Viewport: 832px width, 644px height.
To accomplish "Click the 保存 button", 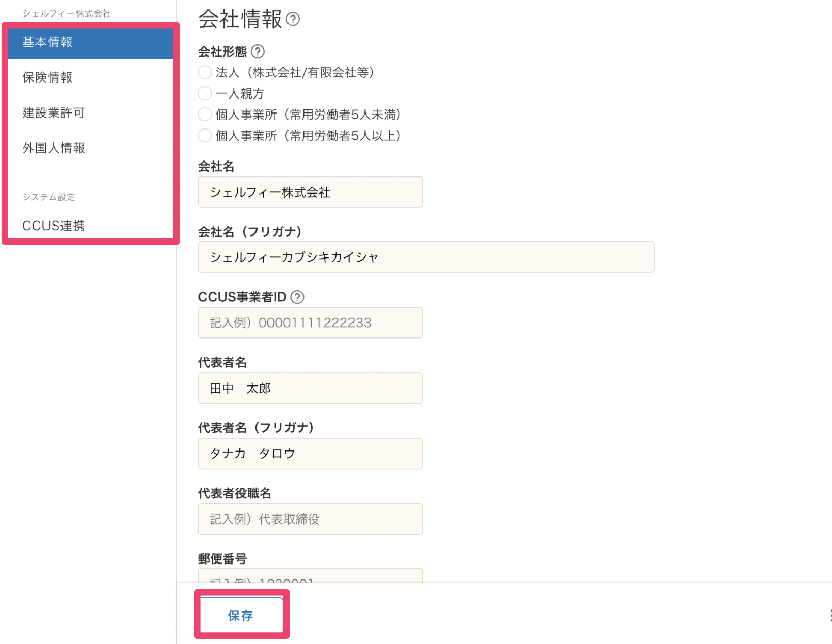I will pyautogui.click(x=241, y=615).
